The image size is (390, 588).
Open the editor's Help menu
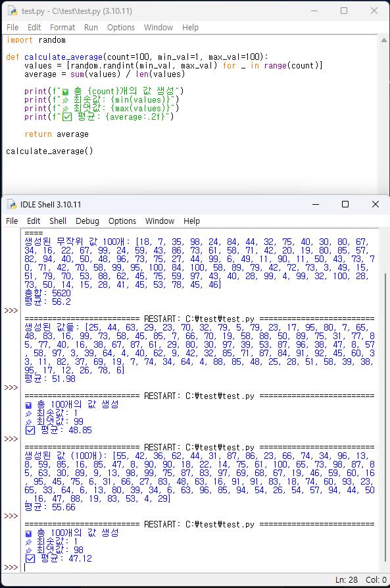point(190,28)
